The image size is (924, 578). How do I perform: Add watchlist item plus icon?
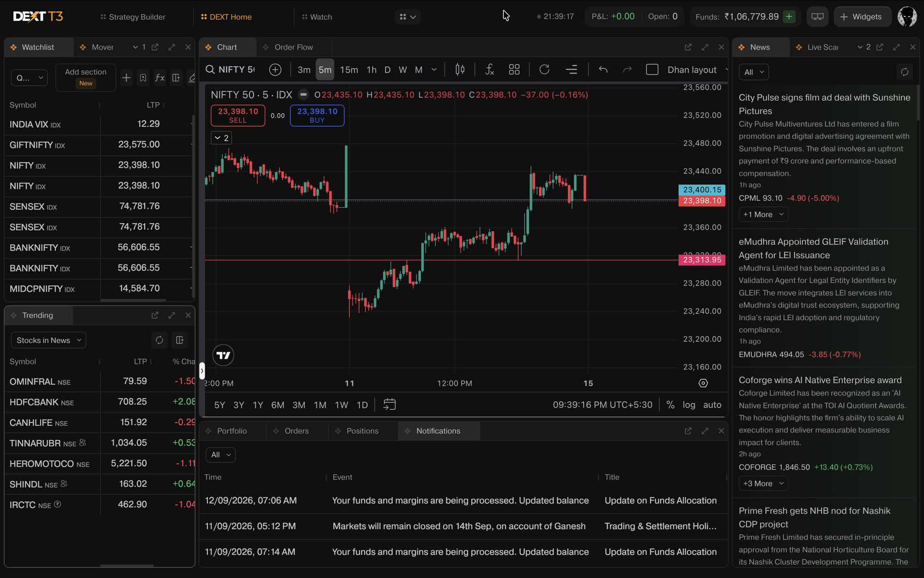point(126,78)
